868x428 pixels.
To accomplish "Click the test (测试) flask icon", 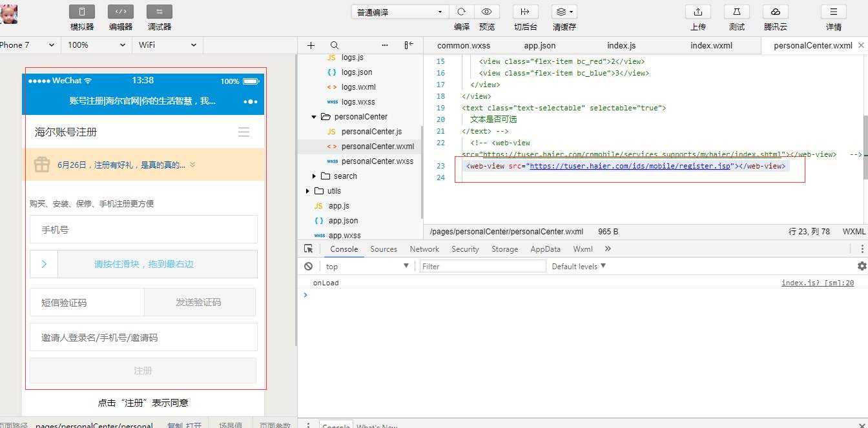I will point(737,12).
